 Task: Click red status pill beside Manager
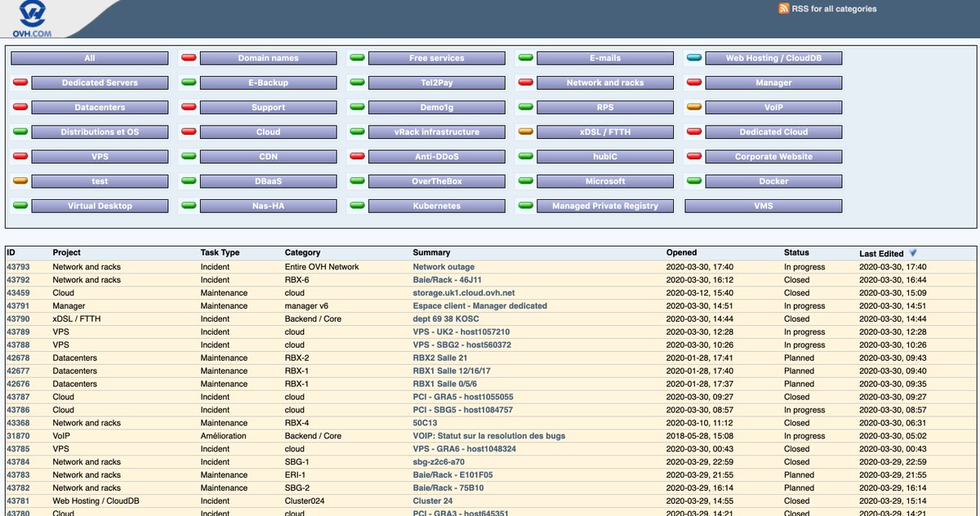693,82
